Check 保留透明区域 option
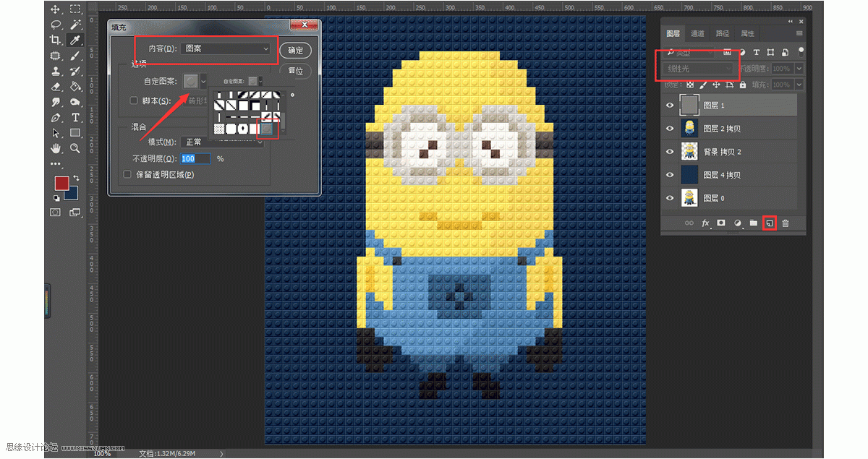Viewport: 868px width, 459px height. [128, 174]
